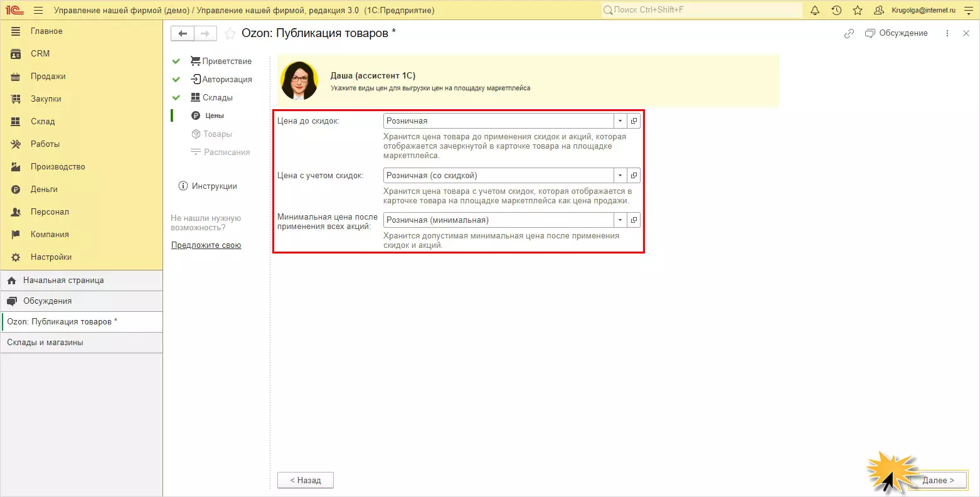Click the user Krugolga@internet.ru
The image size is (980, 497).
coord(915,10)
